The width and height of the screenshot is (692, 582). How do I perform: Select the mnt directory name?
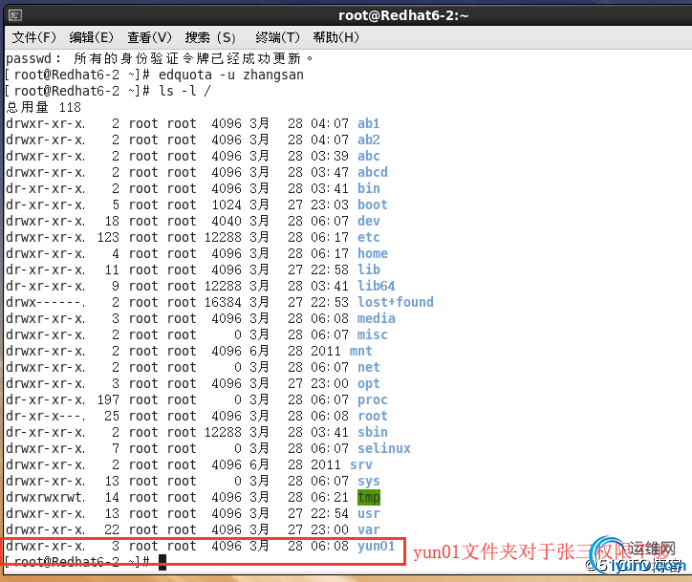tap(361, 351)
